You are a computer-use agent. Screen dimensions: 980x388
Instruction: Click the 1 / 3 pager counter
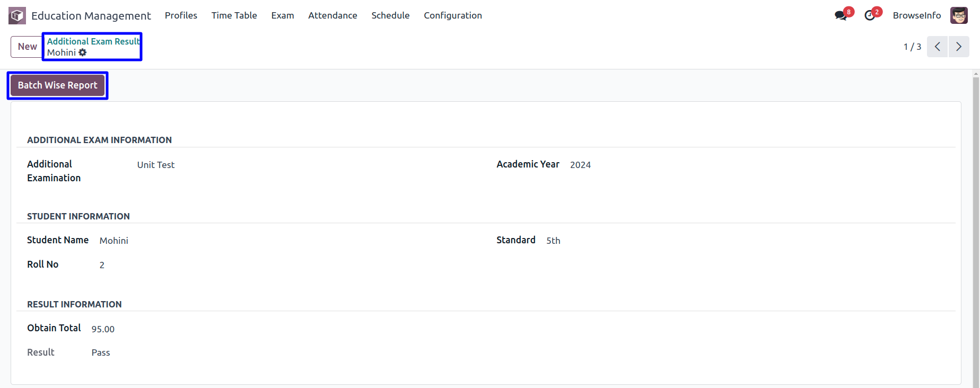pos(912,47)
